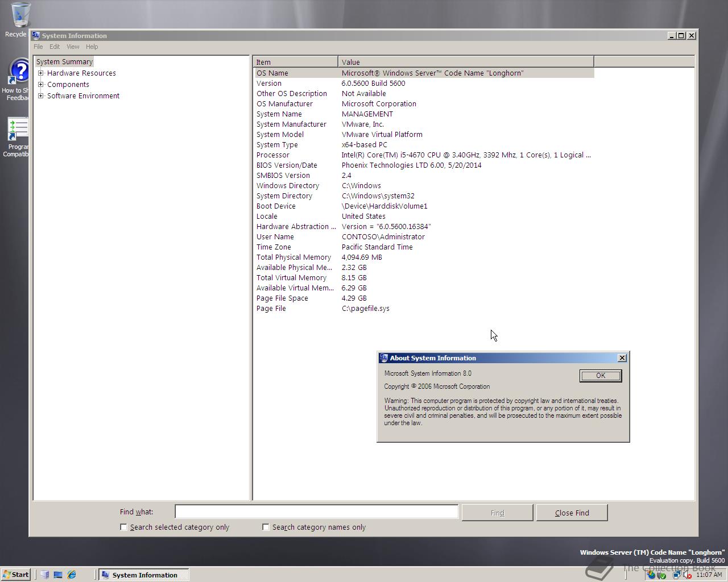Click the colorful Windows tray icon
This screenshot has width=728, height=582.
[651, 575]
